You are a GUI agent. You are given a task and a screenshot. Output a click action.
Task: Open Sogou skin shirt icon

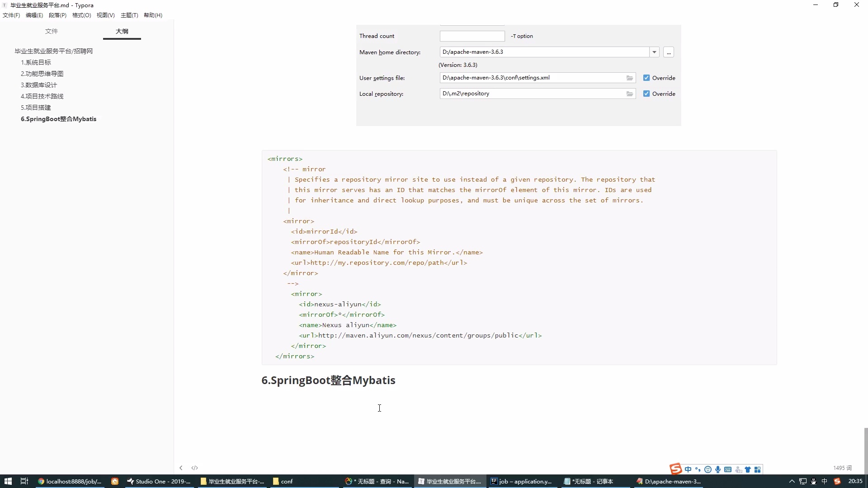click(x=748, y=469)
